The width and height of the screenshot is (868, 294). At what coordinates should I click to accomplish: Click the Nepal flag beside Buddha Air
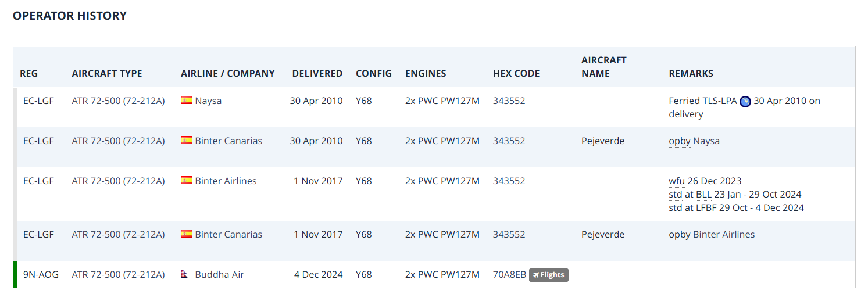coord(185,274)
